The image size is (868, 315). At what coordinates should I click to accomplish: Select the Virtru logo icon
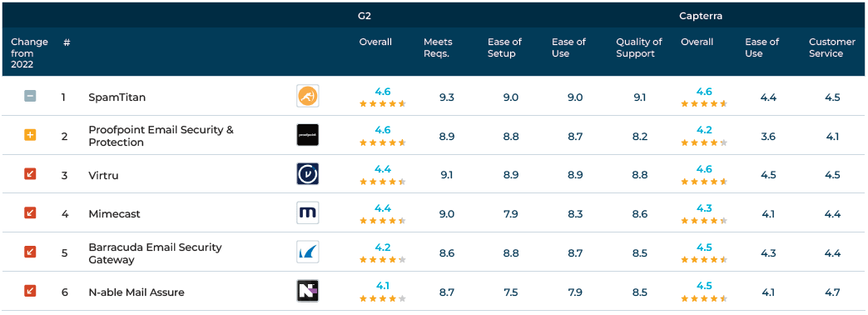coord(307,174)
